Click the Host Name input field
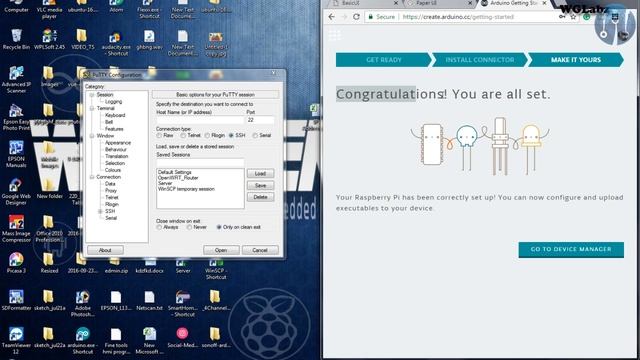 click(x=200, y=120)
